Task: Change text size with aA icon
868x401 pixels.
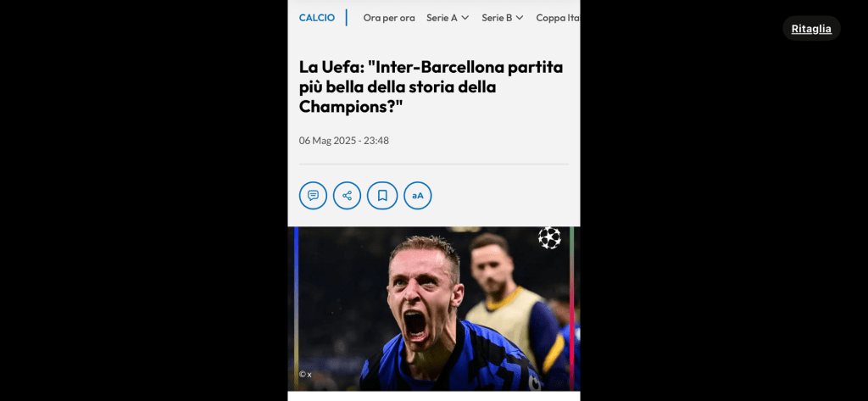Action: (417, 196)
